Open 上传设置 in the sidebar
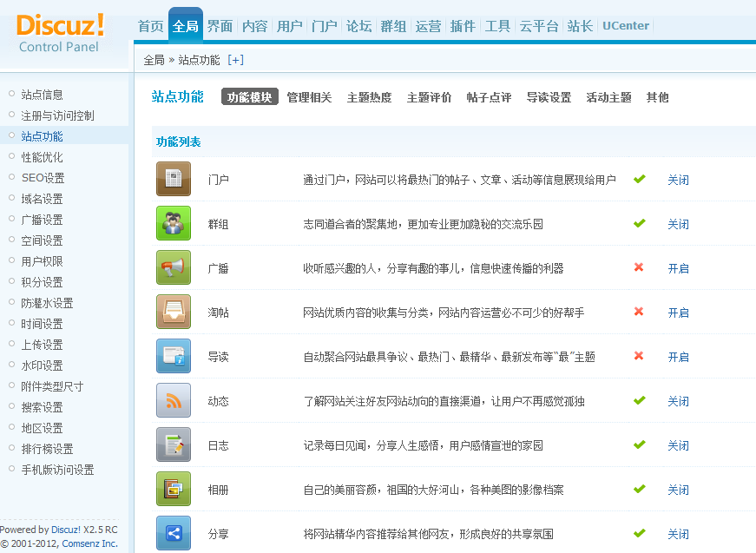 [x=42, y=345]
